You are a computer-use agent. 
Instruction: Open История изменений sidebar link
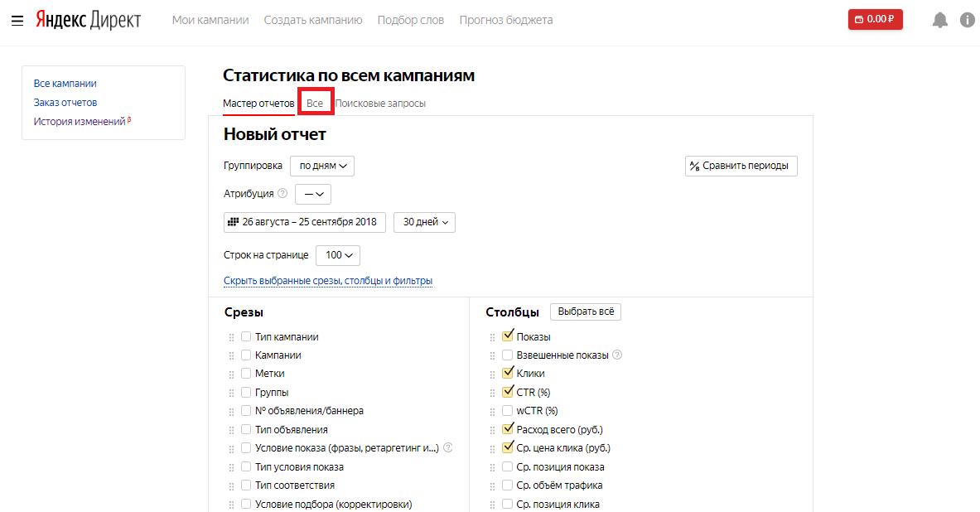tap(80, 121)
